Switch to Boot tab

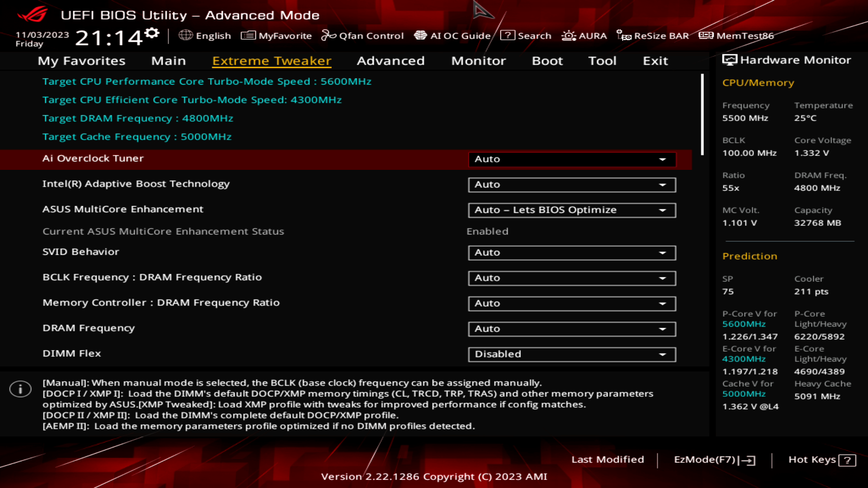[x=547, y=61]
